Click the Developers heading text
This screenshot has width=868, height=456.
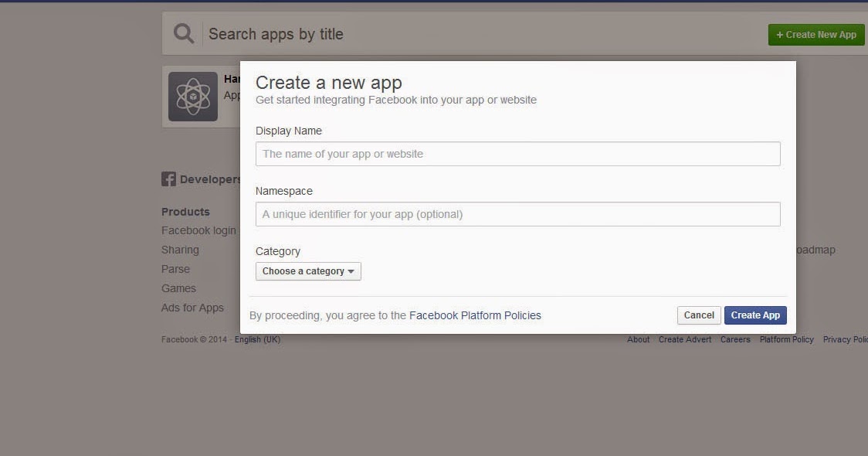point(210,179)
